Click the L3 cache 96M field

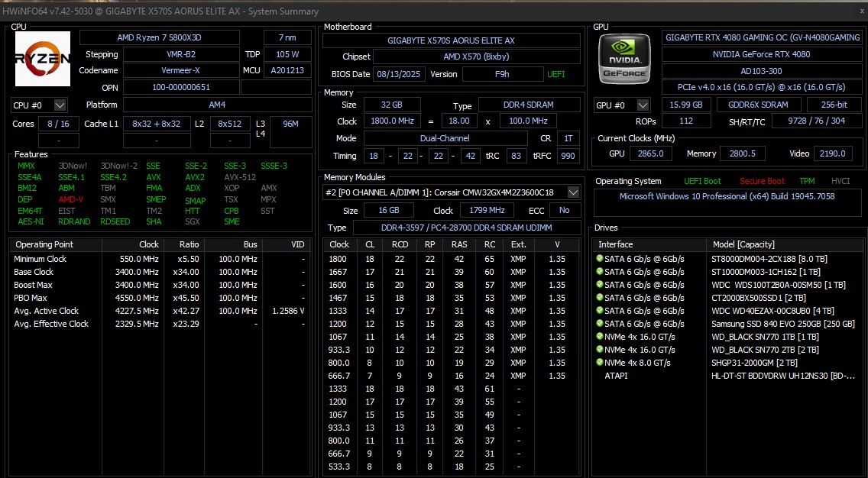290,131
